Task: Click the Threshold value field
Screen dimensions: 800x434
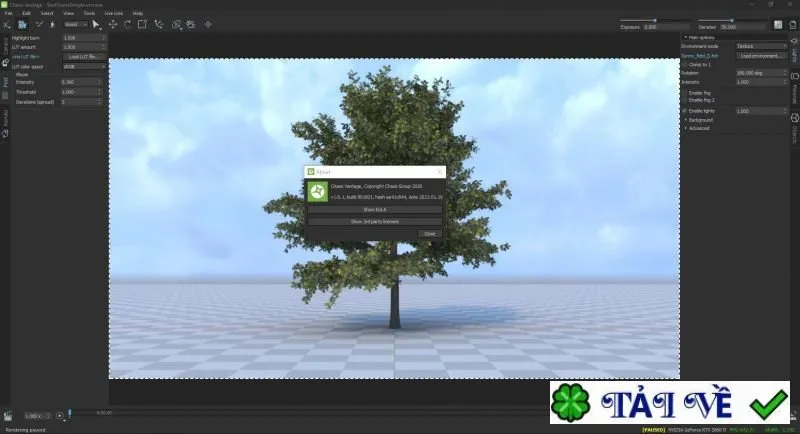Action: pos(82,92)
